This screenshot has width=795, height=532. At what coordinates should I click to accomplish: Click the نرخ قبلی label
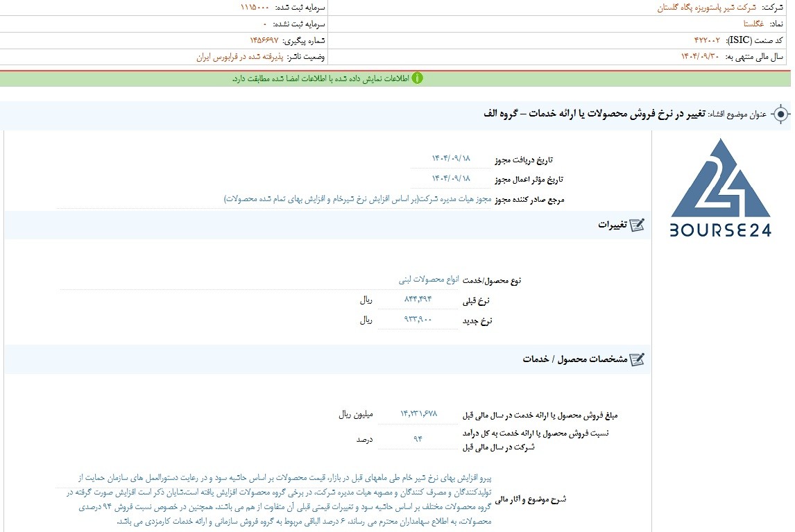476,301
